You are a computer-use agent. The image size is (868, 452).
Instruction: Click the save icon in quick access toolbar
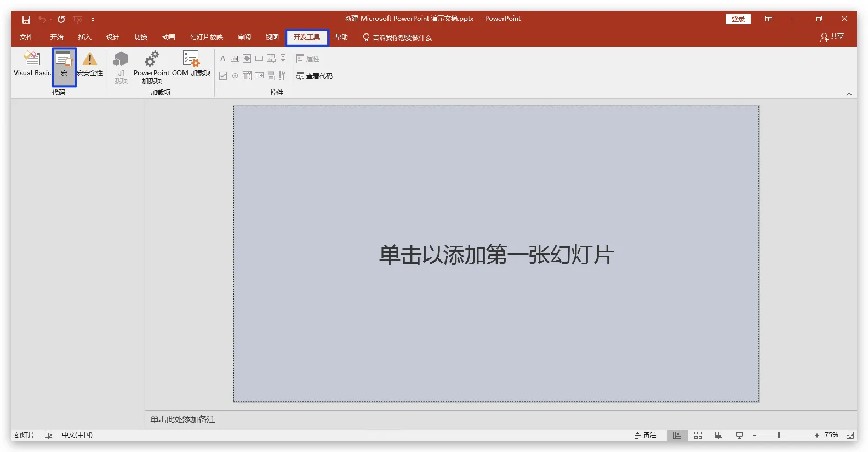coord(26,19)
